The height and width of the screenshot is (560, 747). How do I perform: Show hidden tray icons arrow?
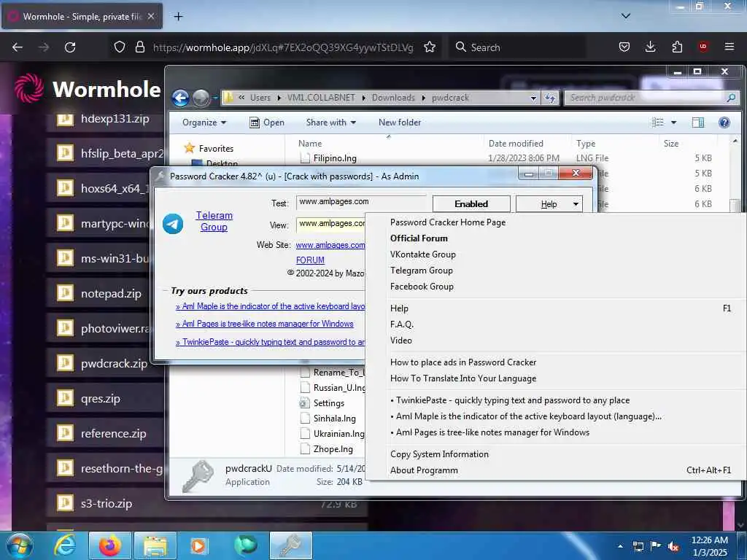(x=620, y=546)
